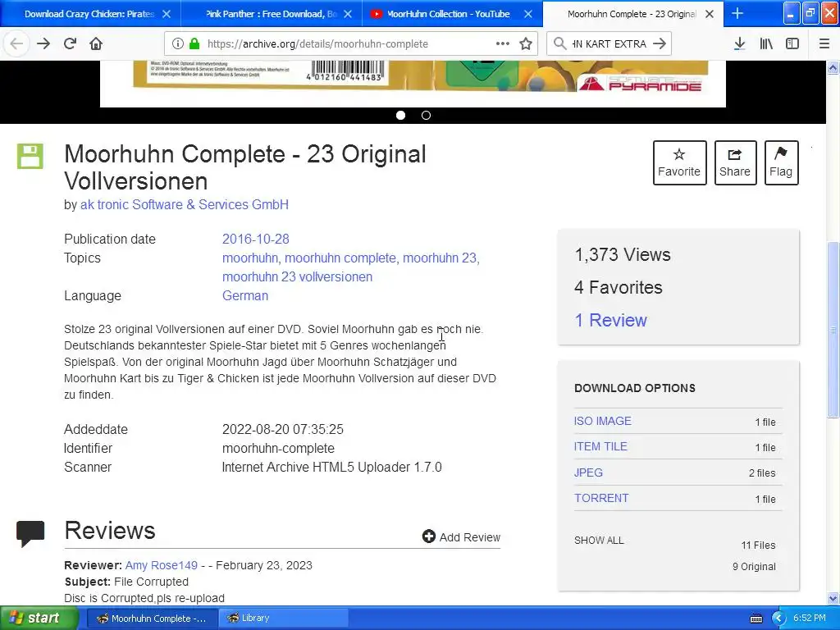840x630 pixels.
Task: Select Moorhuhn Complete taskbar button
Action: click(153, 619)
